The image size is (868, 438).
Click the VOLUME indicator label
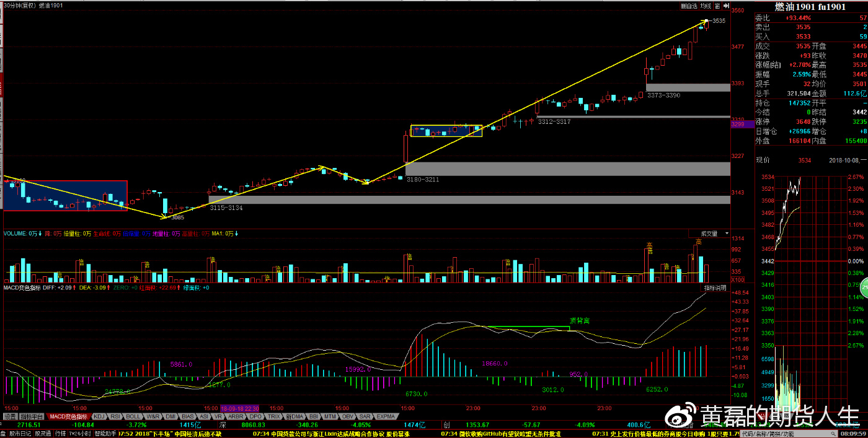[x=24, y=234]
